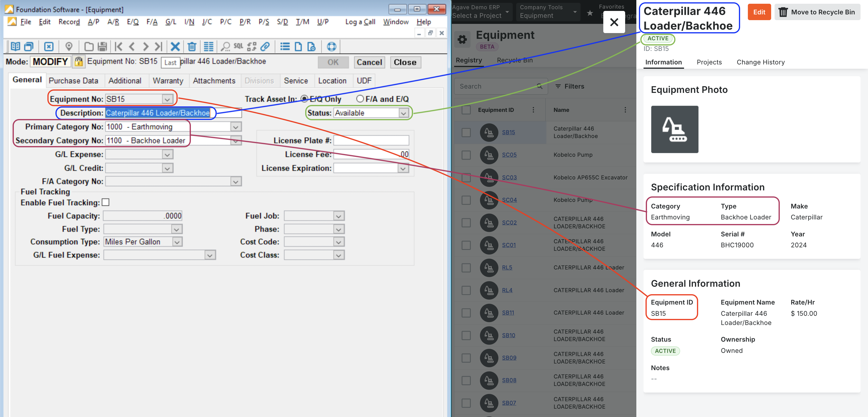Click the life ring help toolbar icon
Screen dimensions: 868x417
click(x=332, y=47)
